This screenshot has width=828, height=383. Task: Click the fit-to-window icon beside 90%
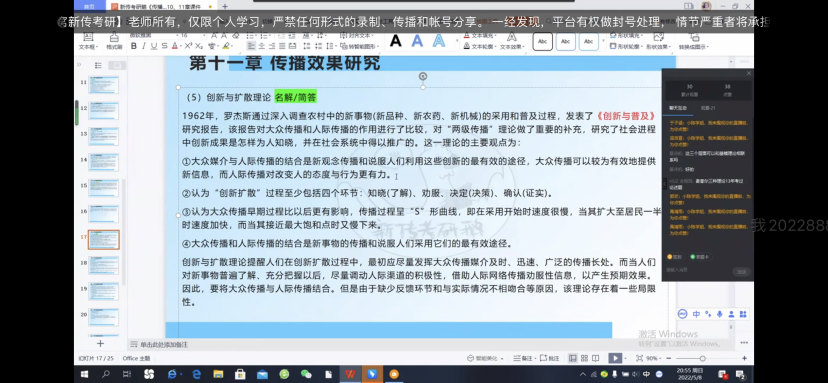[639, 358]
